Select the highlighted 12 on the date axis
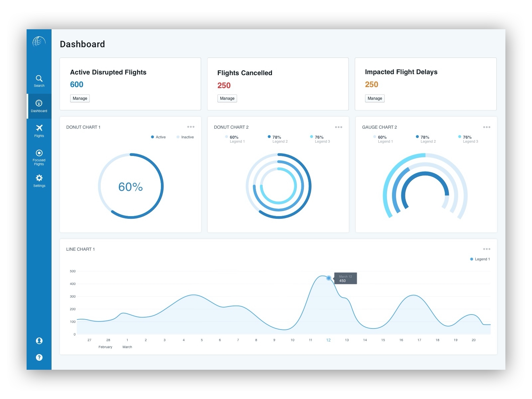 click(x=329, y=340)
